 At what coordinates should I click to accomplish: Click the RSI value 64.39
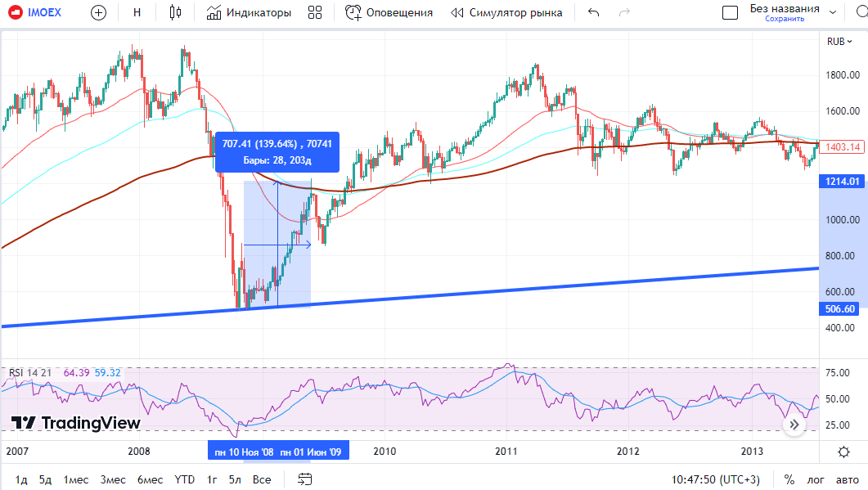[76, 373]
